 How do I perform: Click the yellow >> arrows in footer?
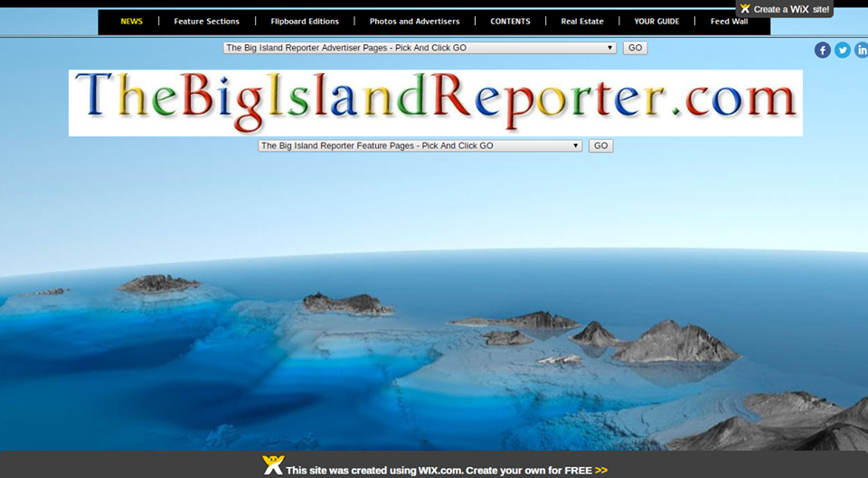pos(601,470)
